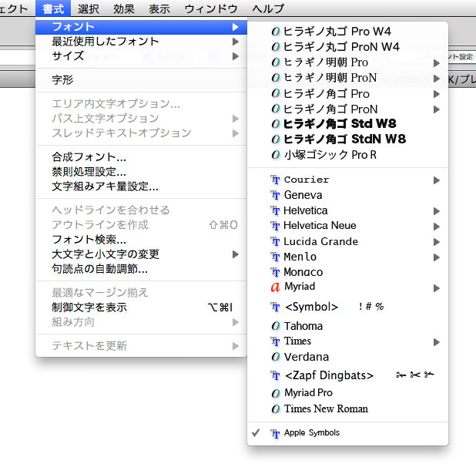
Task: Select font name Monaco
Action: click(303, 272)
